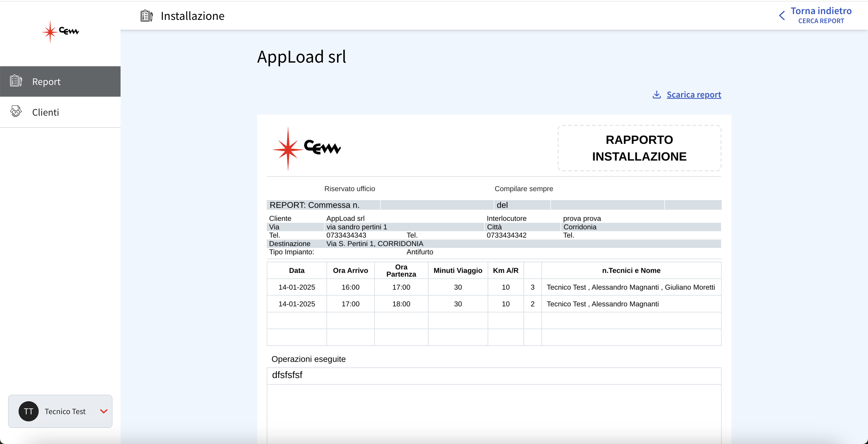Click the phone number 0733434343
The width and height of the screenshot is (868, 444).
pyautogui.click(x=346, y=235)
